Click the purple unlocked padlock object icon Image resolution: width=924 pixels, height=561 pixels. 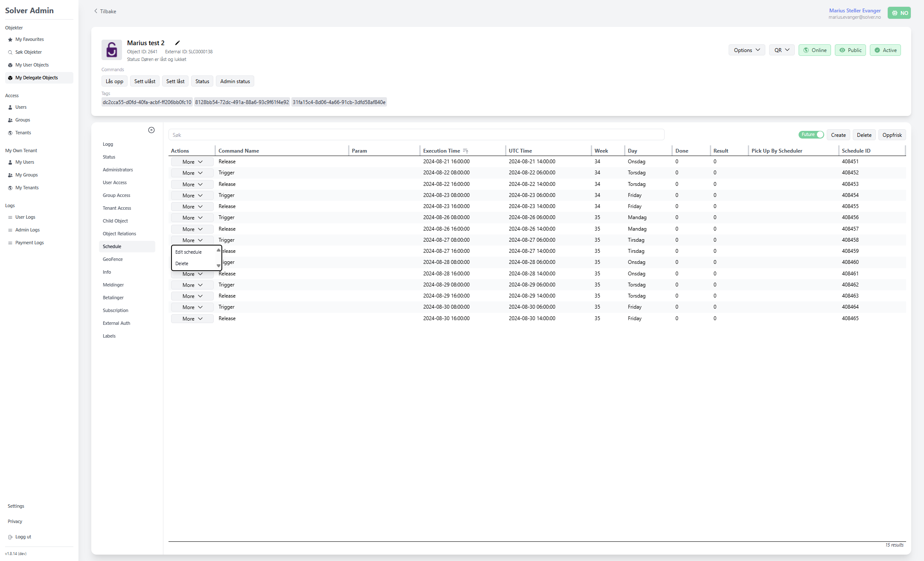click(112, 50)
